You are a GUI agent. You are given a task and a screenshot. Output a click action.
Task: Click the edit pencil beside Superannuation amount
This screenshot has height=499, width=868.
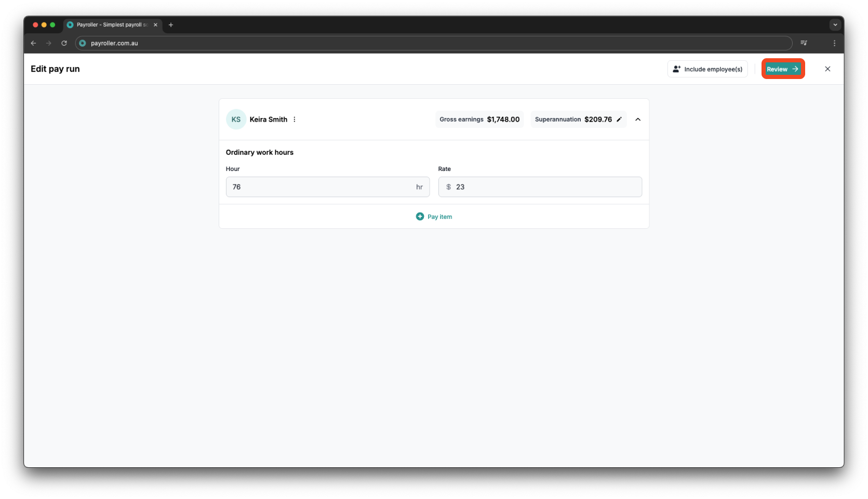pos(619,119)
